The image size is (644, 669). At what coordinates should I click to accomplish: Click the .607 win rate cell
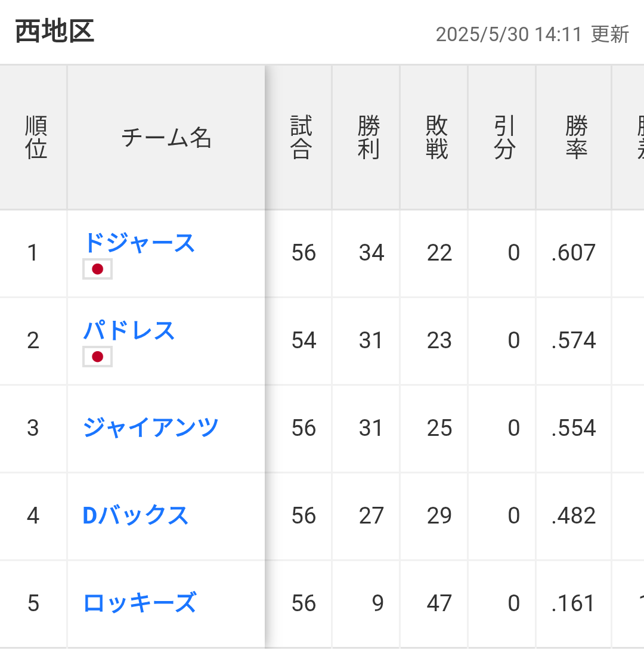pos(573,253)
